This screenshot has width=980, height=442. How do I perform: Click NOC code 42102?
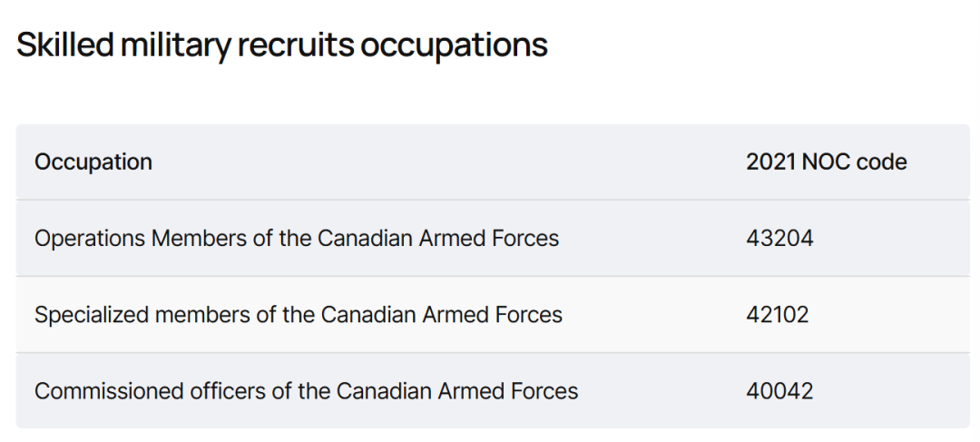point(778,315)
